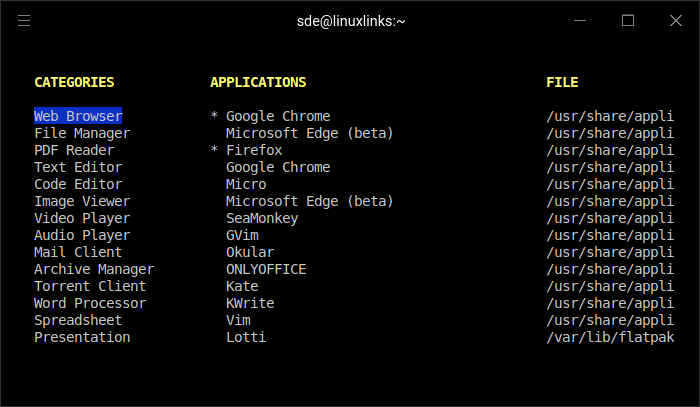This screenshot has width=700, height=407.
Task: Choose ONLYOFFICE in the applications list
Action: point(266,269)
